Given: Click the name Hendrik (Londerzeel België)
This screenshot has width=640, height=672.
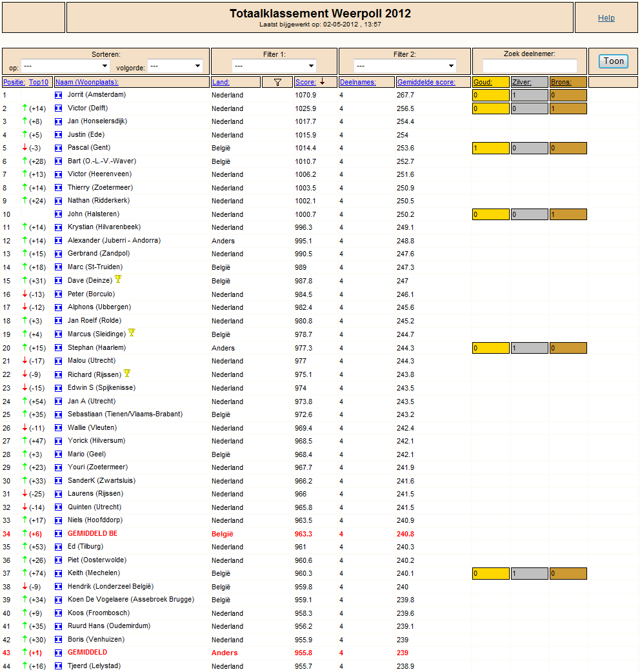Looking at the screenshot, I should [x=110, y=587].
